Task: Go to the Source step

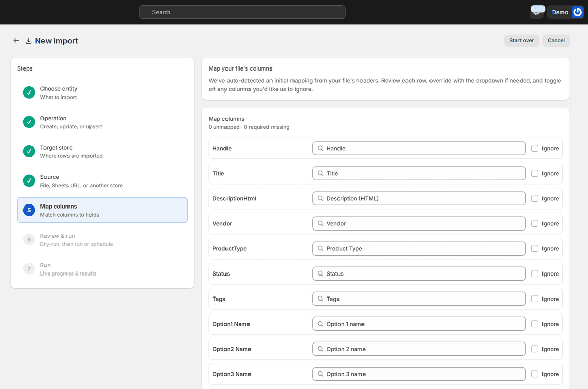Action: point(102,181)
